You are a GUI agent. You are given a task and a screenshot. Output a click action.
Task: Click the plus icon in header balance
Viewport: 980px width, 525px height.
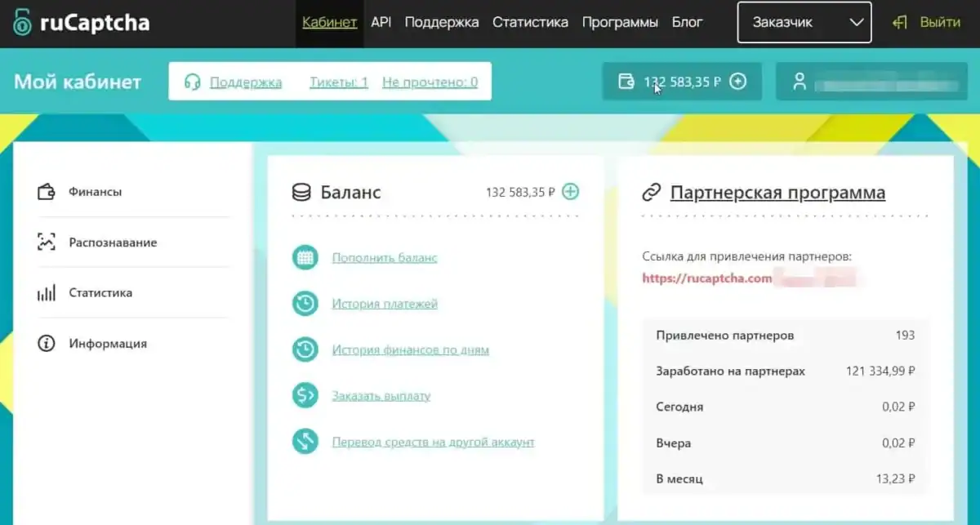[x=737, y=82]
